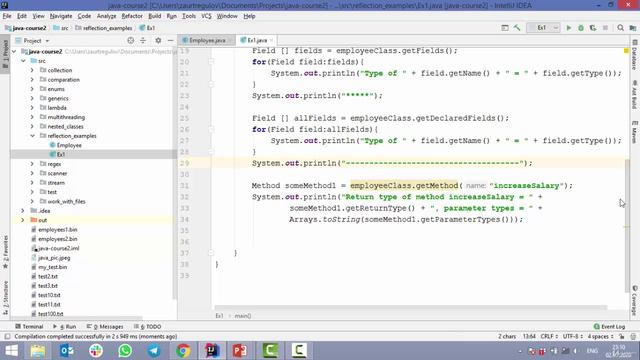The image size is (640, 360).
Task: Click the layout icon left of hammer
Action: (x=505, y=28)
